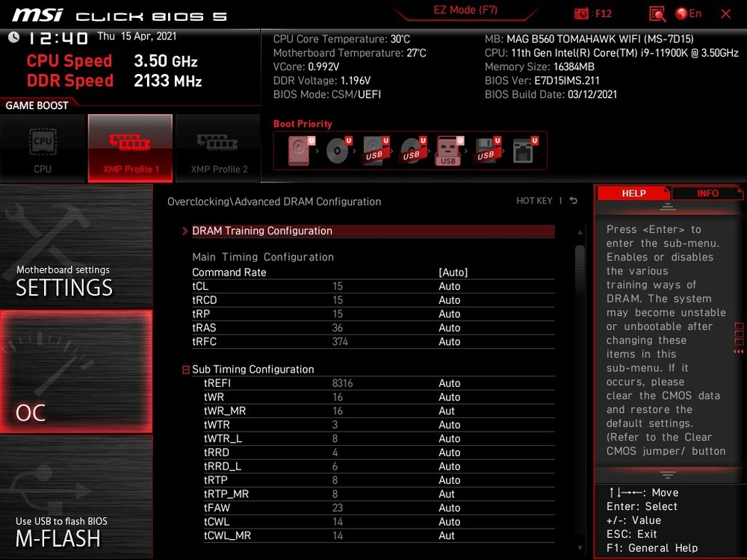Toggle XMP Profile 2
747x560 pixels.
click(218, 148)
